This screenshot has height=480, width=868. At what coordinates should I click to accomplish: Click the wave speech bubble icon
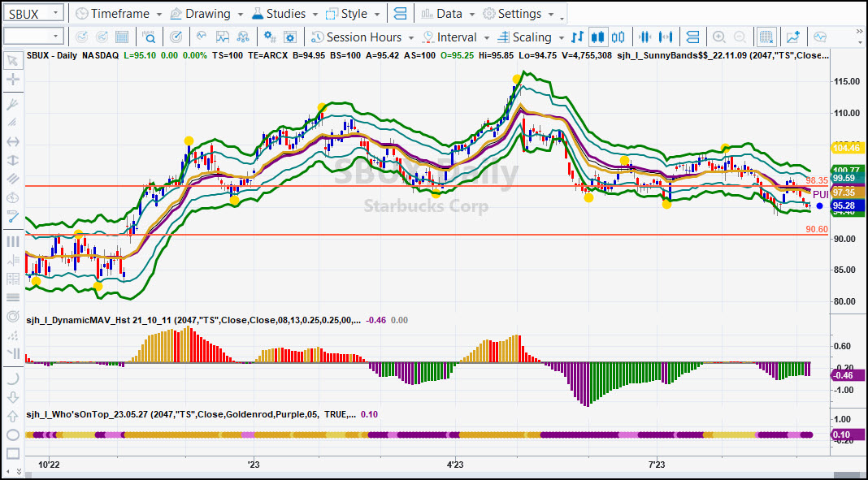pyautogui.click(x=820, y=37)
